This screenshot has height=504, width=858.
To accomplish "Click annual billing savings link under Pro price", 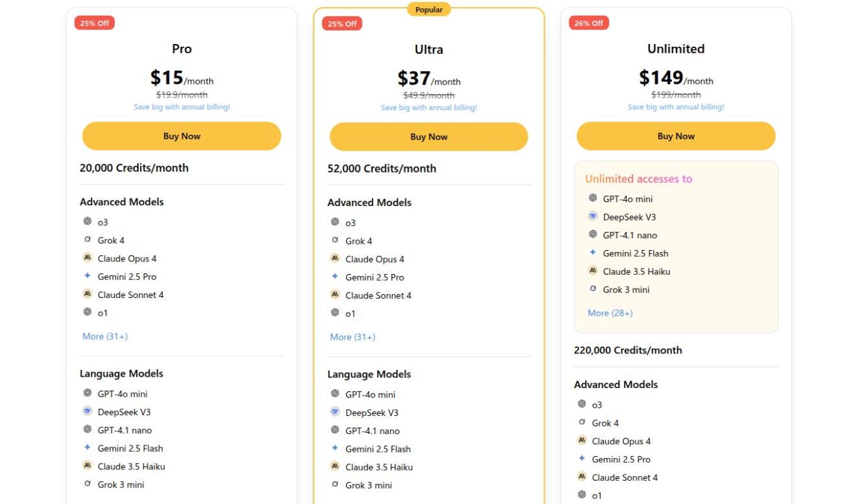I will click(x=182, y=107).
